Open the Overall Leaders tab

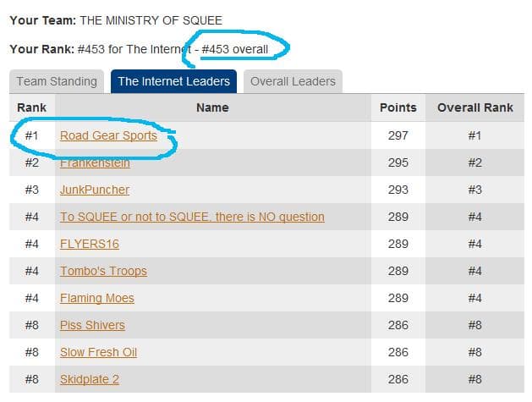point(293,82)
